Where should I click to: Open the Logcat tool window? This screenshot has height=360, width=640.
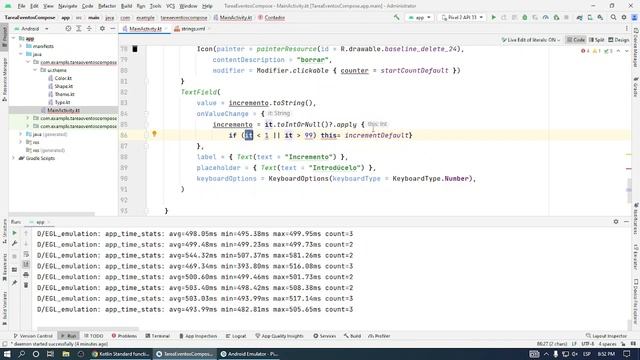(236, 336)
